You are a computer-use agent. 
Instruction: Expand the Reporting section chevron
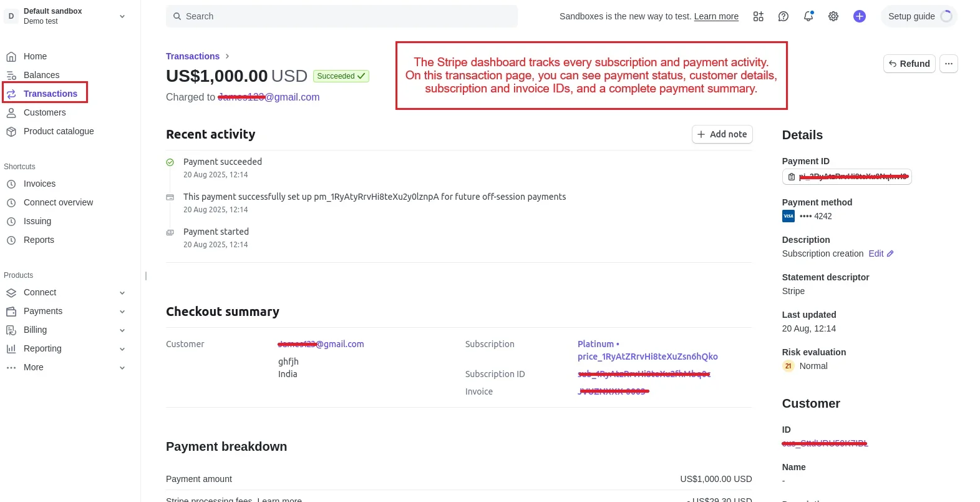122,348
